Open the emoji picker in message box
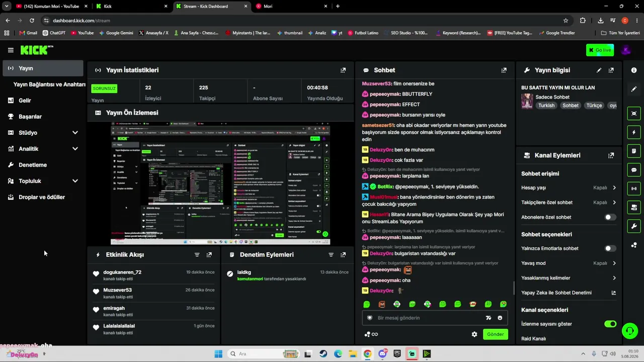This screenshot has width=644, height=362. (500, 318)
